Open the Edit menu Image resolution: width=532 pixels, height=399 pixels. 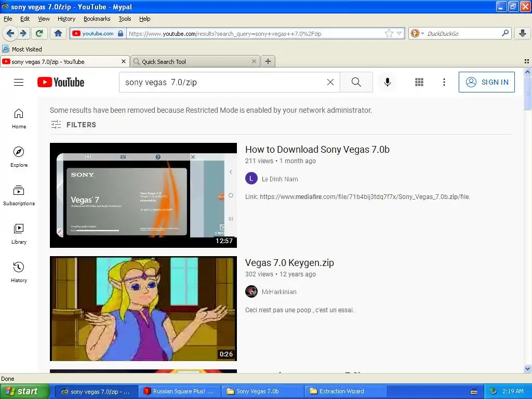coord(25,19)
